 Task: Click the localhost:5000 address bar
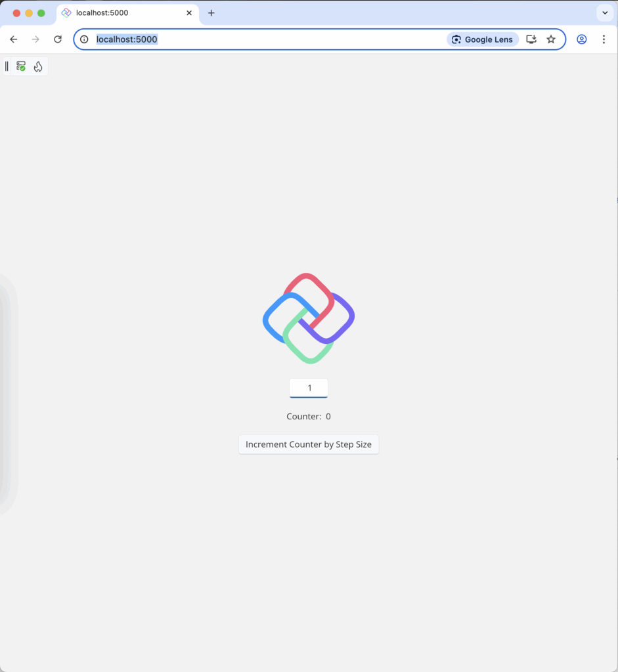click(263, 39)
